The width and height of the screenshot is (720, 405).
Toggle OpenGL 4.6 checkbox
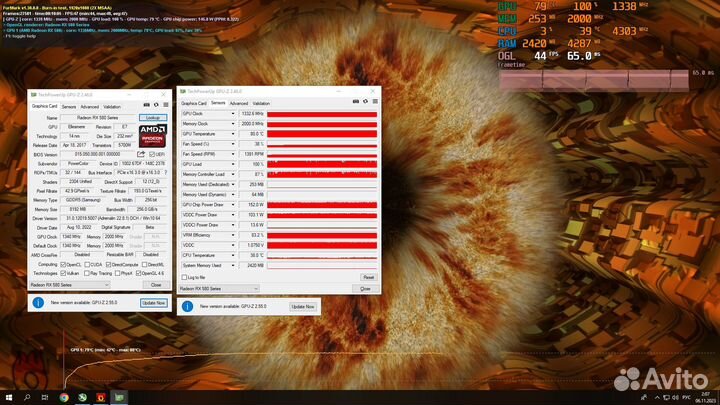(x=138, y=273)
